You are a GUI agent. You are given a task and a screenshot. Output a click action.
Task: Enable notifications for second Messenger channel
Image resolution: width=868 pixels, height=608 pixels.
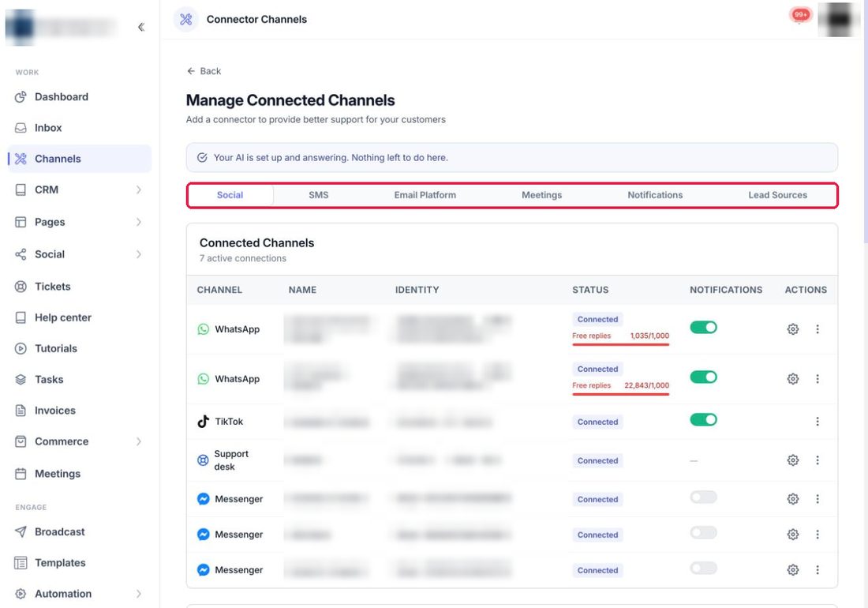click(703, 533)
